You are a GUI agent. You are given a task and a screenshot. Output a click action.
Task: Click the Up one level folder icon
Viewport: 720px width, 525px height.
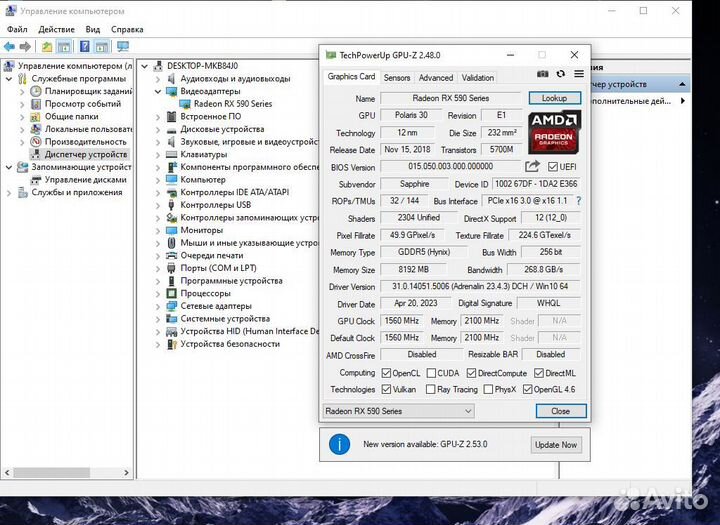coord(47,46)
